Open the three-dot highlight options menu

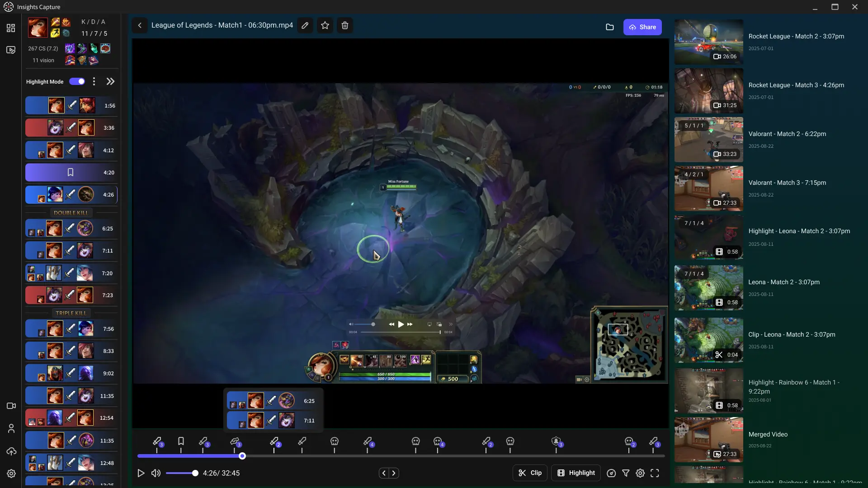(x=94, y=81)
